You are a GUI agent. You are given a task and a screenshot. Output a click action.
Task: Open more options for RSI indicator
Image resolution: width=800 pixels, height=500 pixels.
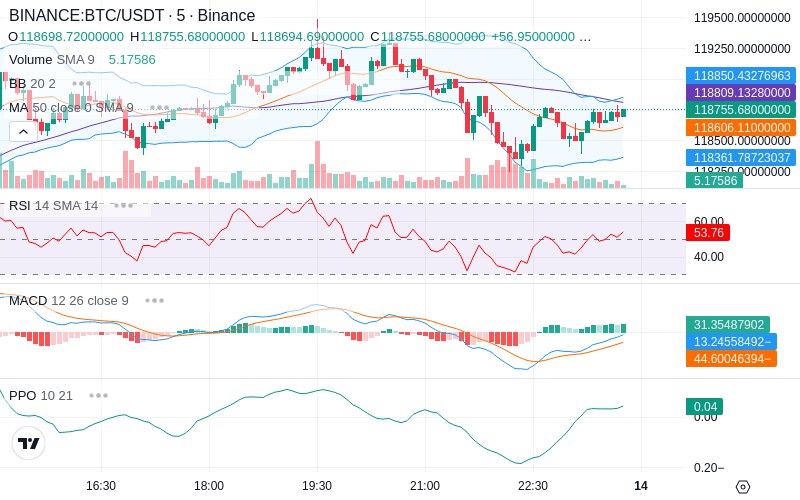(x=123, y=206)
